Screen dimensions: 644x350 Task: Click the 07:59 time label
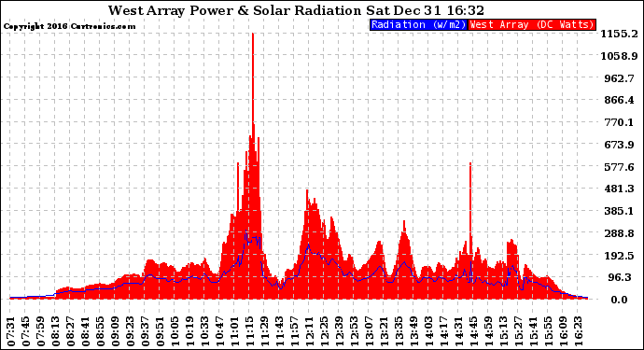[41, 331]
